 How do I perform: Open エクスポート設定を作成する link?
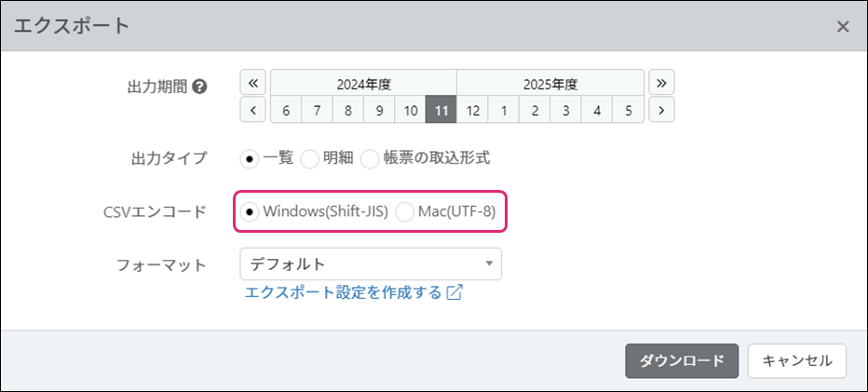[343, 292]
